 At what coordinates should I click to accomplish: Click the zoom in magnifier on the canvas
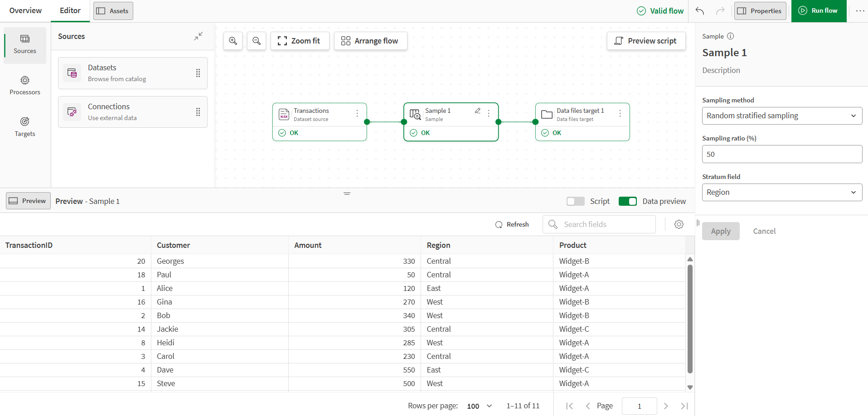click(233, 41)
